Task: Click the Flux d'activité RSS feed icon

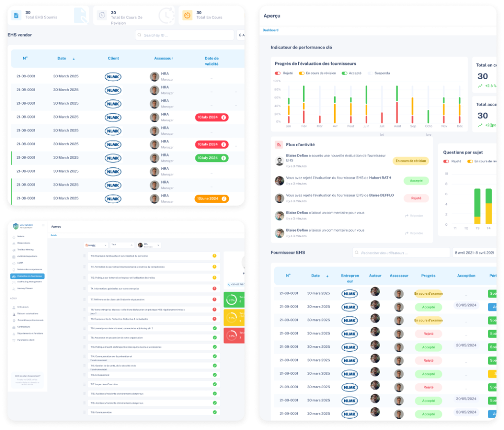Action: 279,145
